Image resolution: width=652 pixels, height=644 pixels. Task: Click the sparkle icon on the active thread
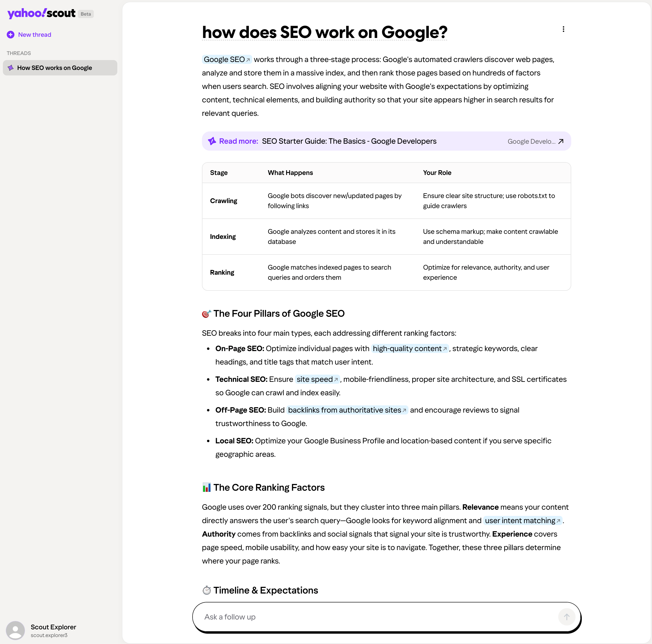pyautogui.click(x=11, y=68)
